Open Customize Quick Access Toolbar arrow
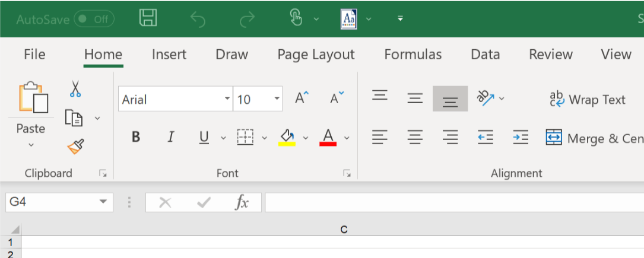Viewport: 644px width, 258px height. click(401, 19)
